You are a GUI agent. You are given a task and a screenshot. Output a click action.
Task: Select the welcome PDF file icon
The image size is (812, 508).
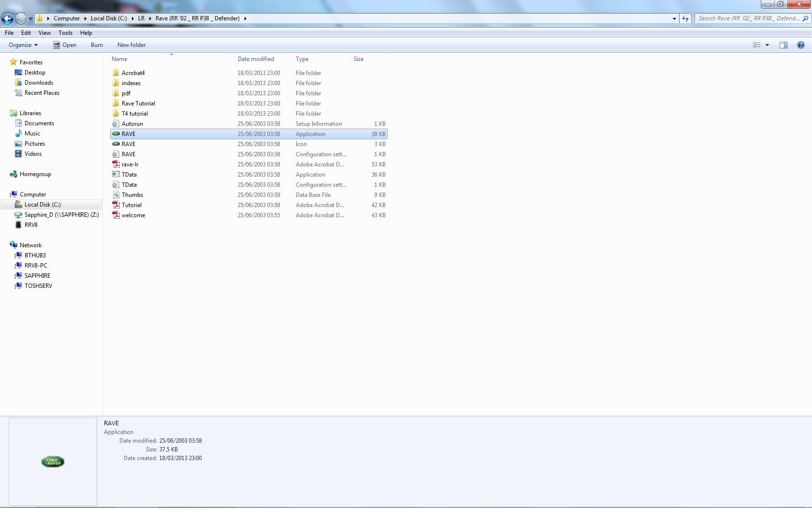point(116,215)
